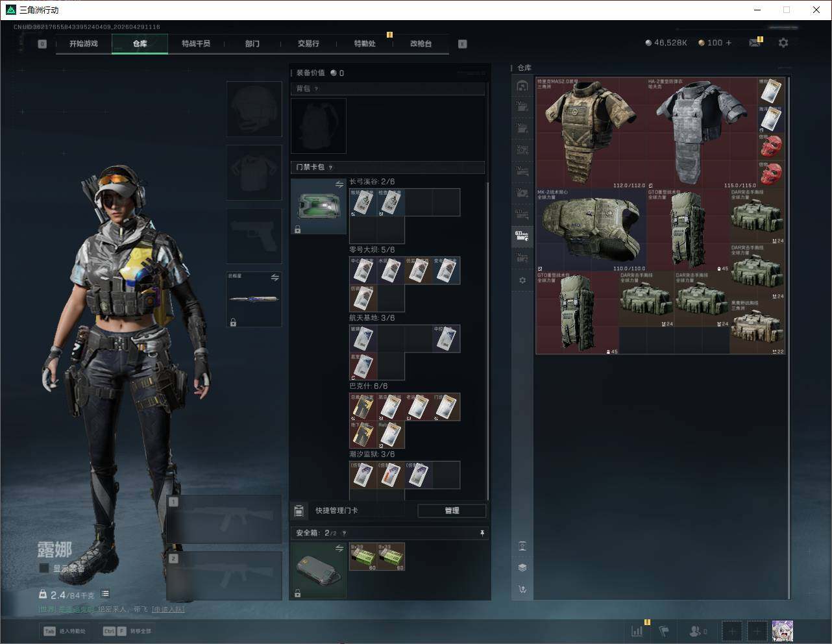Select the black hawk chest rig labeled 22
The height and width of the screenshot is (644, 832).
(x=757, y=327)
